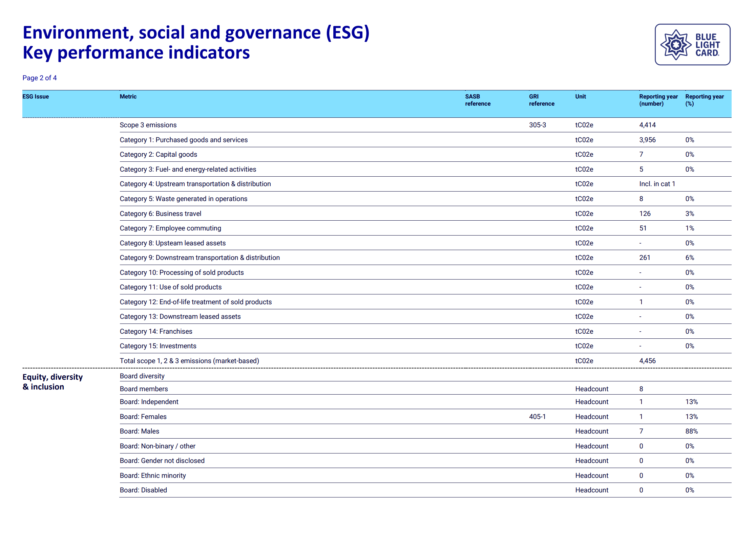
Task: Click the 'Reporting year (number)' header
Action: 658,100
